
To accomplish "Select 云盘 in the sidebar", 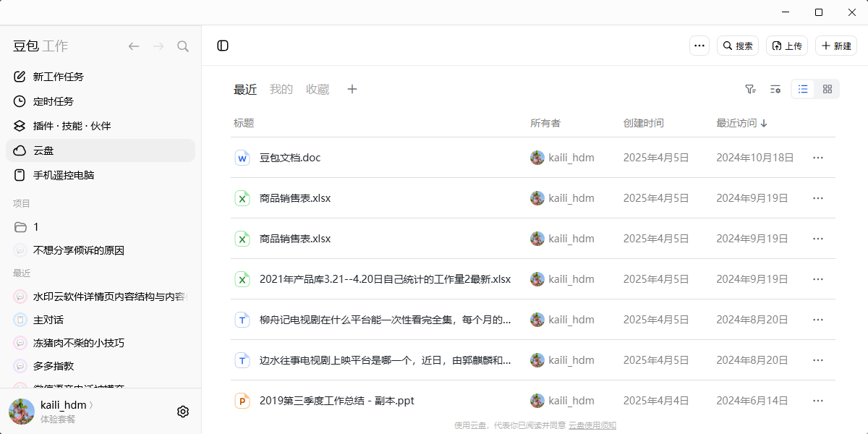I will coord(101,150).
